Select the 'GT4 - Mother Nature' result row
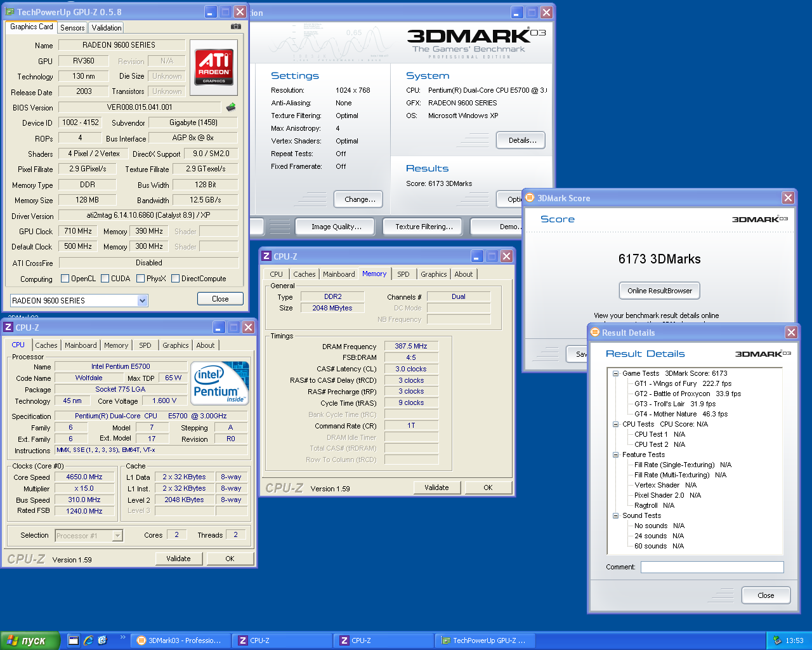Image resolution: width=812 pixels, height=650 pixels. point(681,414)
